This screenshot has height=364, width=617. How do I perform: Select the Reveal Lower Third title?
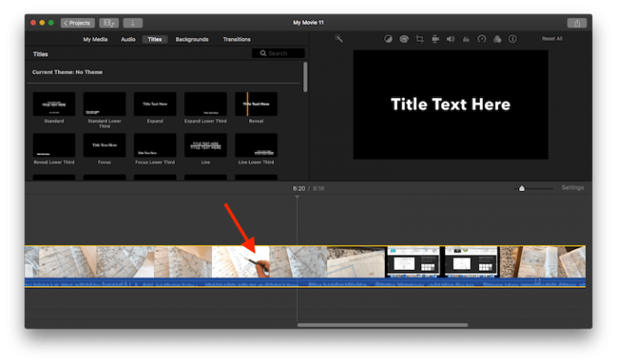(54, 145)
